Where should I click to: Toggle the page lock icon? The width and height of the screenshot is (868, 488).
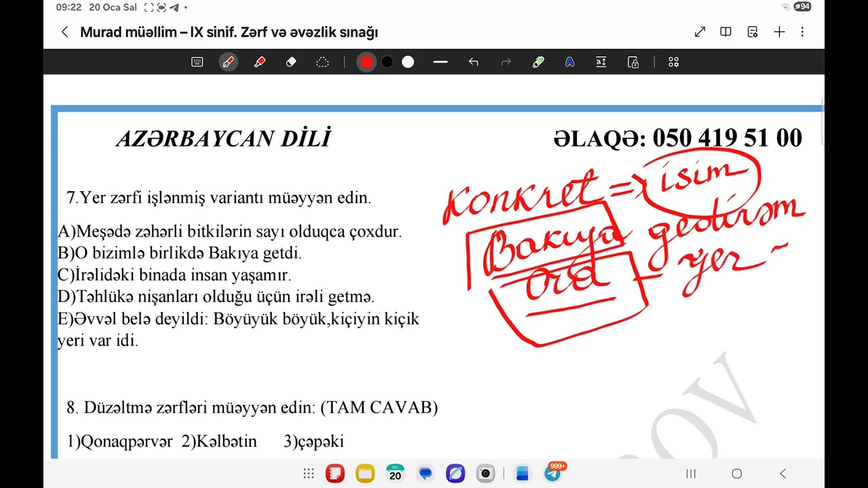pyautogui.click(x=633, y=62)
